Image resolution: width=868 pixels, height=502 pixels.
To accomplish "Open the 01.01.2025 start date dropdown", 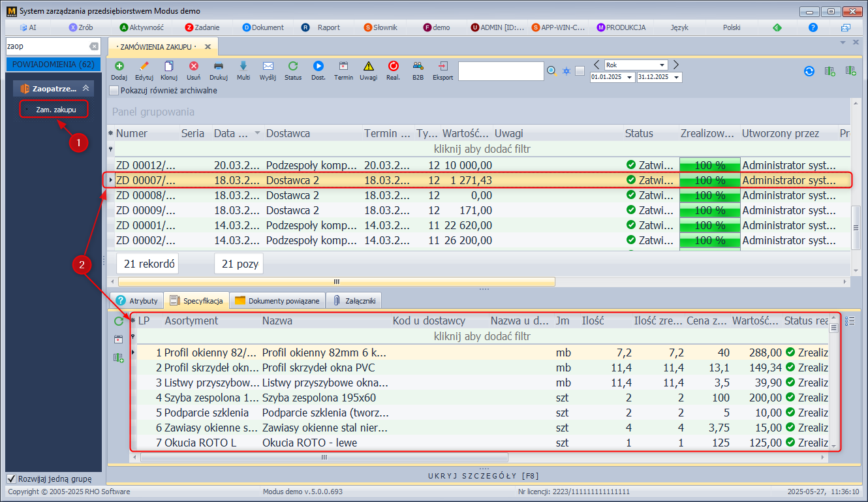I will [629, 77].
